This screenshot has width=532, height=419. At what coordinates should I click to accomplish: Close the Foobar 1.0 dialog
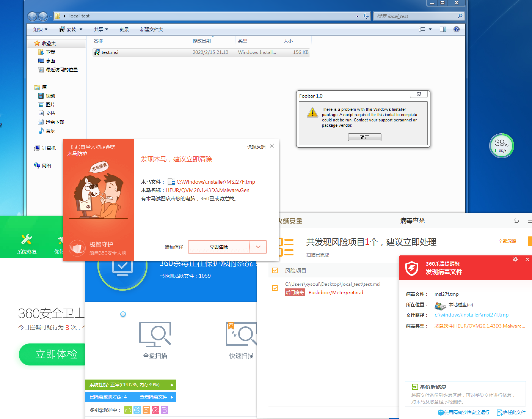[419, 94]
